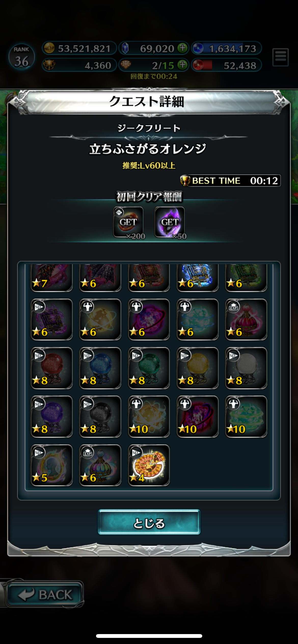Tap the first-clear reward ×50 purple crystal

(170, 222)
